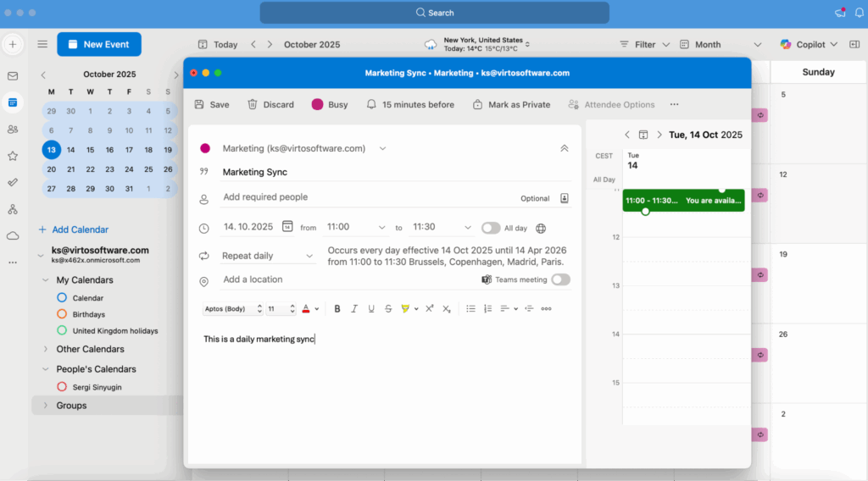Click the Add Calendar link

point(73,229)
